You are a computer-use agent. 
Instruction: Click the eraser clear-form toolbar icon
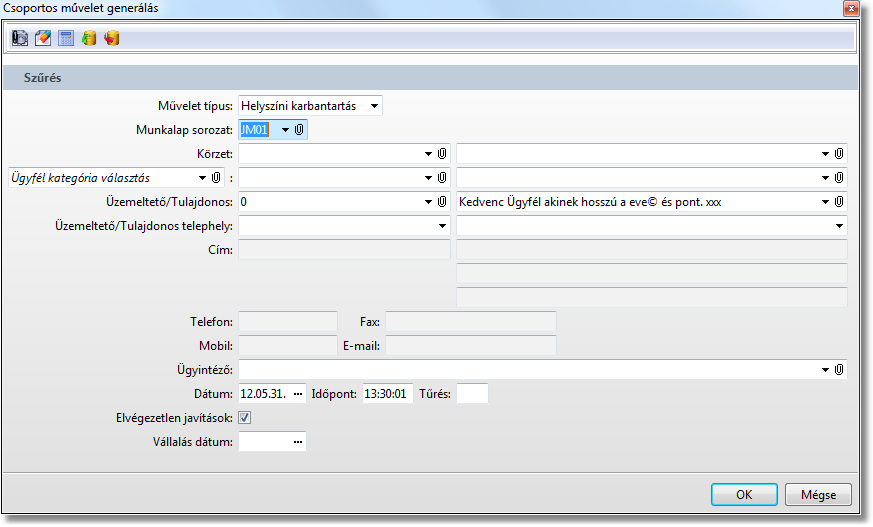click(43, 38)
